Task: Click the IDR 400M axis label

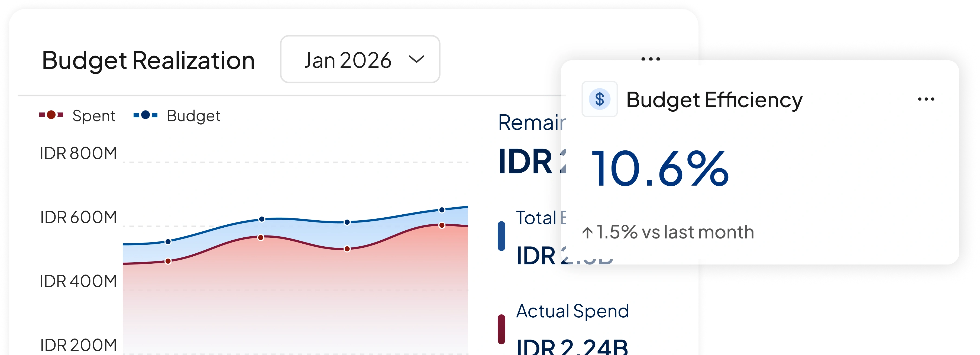Action: click(78, 281)
